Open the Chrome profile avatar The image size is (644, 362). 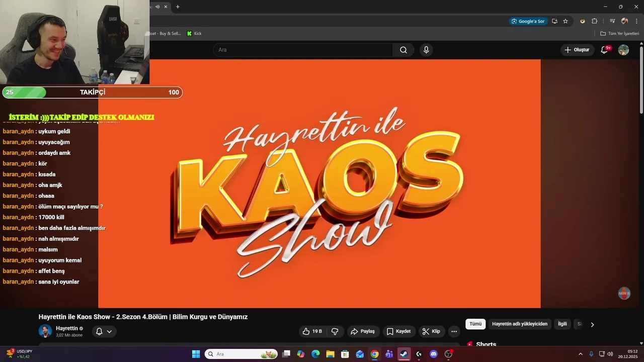tap(624, 21)
